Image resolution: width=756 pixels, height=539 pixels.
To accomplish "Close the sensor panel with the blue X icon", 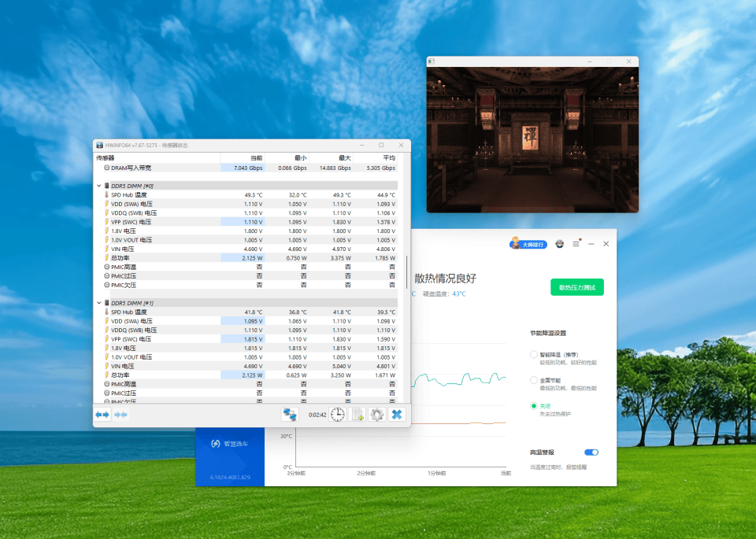I will (397, 415).
